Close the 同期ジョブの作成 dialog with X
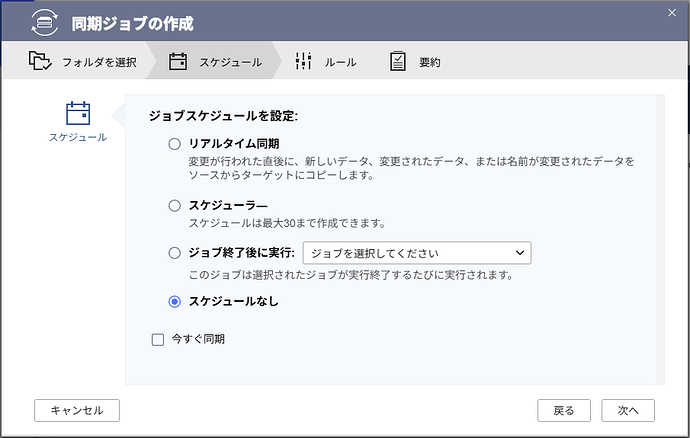The image size is (690, 438). 671,11
